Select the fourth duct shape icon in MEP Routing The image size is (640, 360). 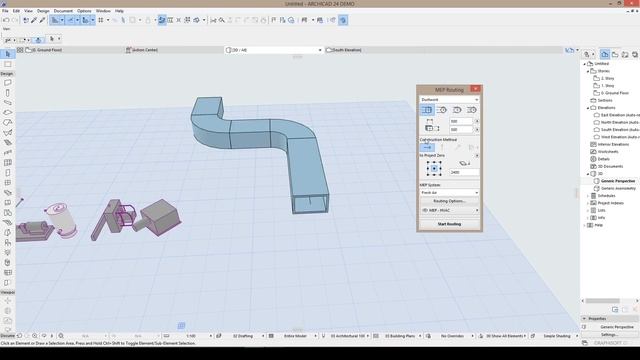point(471,110)
